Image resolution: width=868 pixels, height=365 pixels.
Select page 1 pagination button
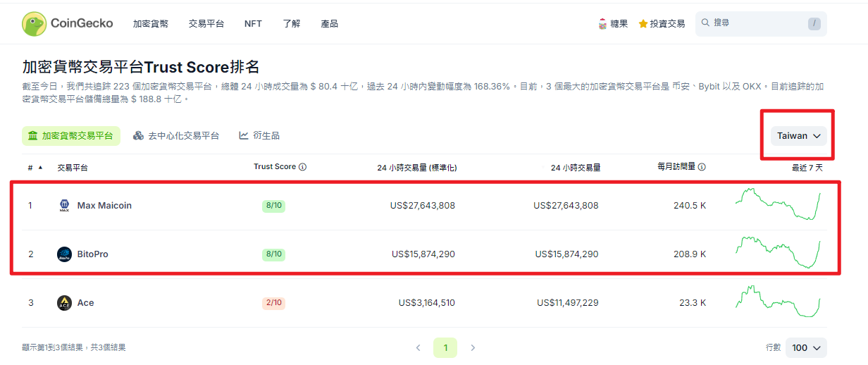(445, 347)
